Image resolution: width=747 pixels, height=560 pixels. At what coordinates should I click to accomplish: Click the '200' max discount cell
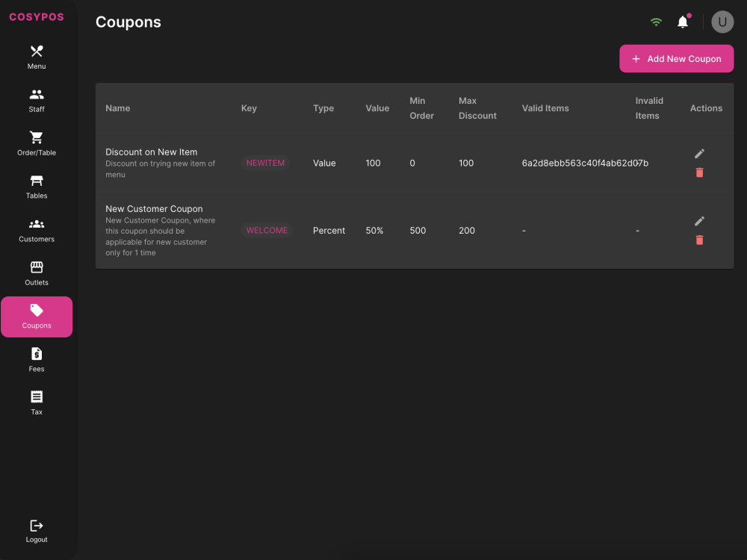tap(467, 231)
